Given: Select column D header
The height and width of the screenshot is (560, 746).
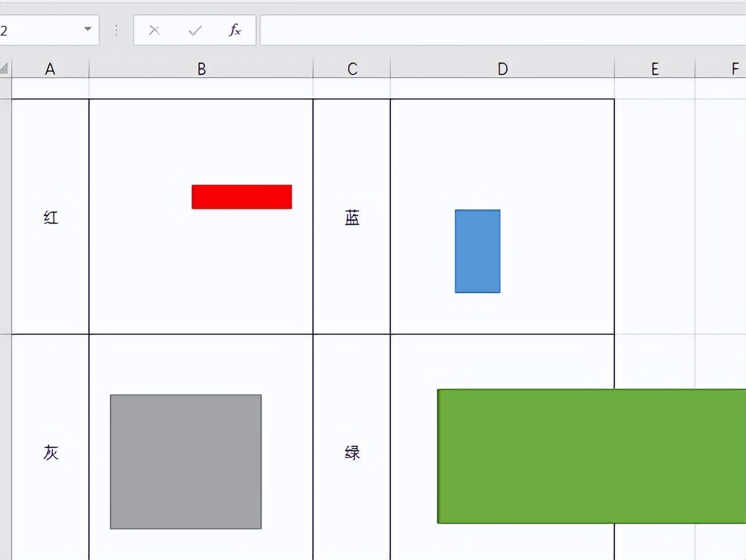Looking at the screenshot, I should 502,69.
